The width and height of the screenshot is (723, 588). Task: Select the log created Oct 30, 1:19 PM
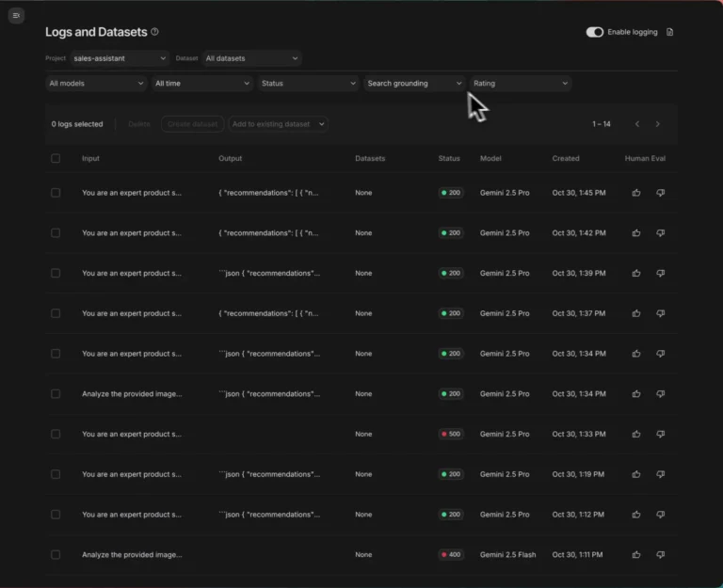pyautogui.click(x=56, y=474)
